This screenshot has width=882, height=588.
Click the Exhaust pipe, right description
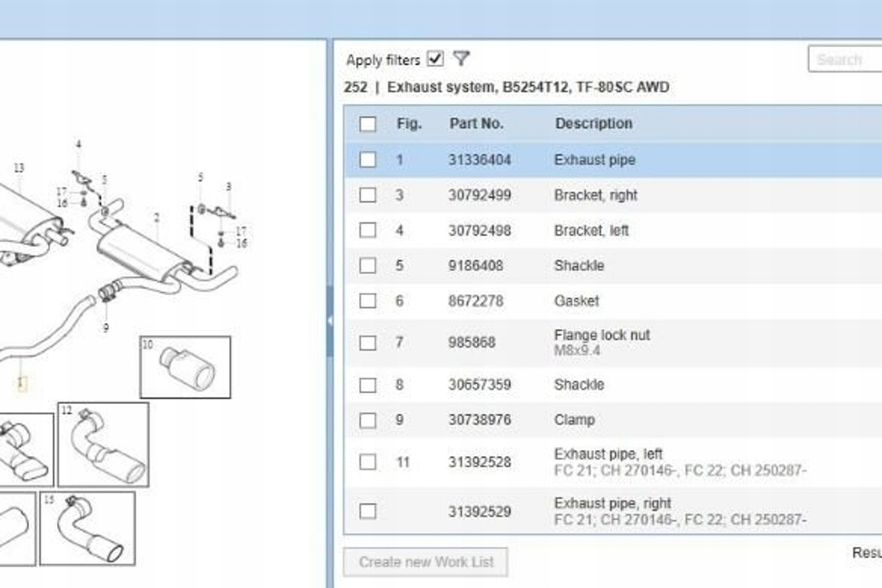click(612, 504)
